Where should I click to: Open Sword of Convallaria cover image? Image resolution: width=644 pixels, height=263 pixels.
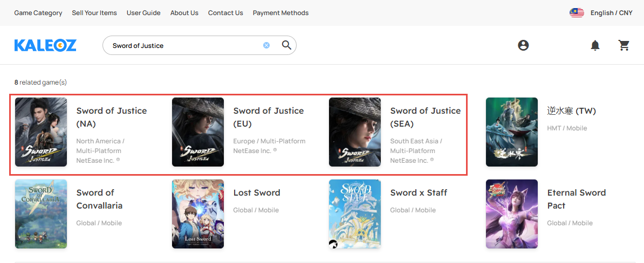coord(41,214)
